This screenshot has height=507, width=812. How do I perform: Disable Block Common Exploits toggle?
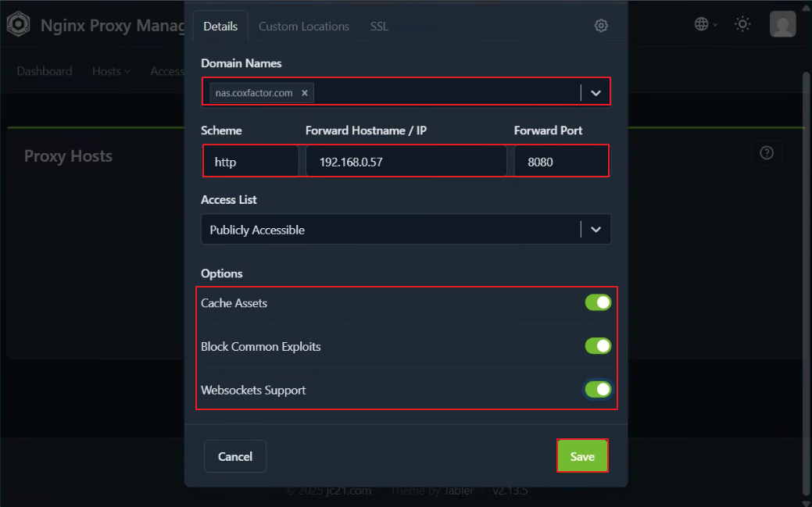598,346
